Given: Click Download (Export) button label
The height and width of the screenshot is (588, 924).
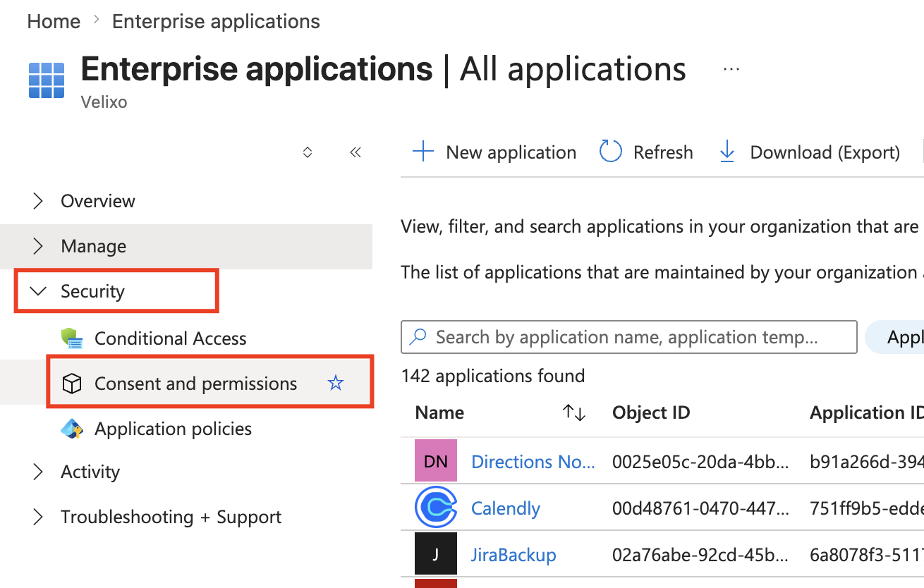Looking at the screenshot, I should 825,152.
